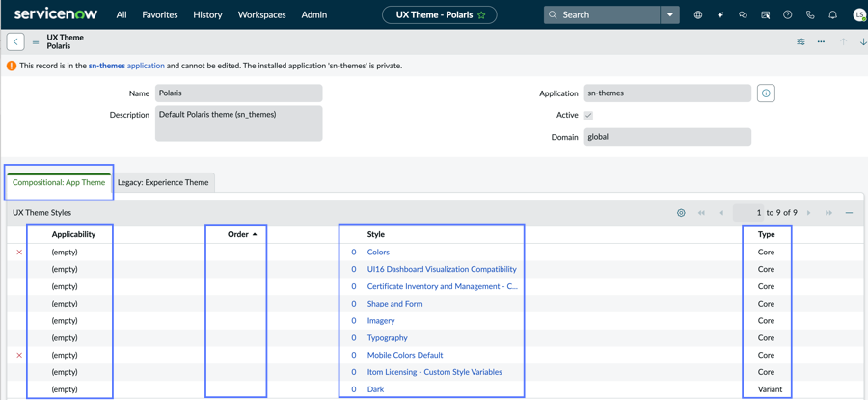
Task: Open Itom Licensing - Custom Style Variables link
Action: (x=435, y=372)
